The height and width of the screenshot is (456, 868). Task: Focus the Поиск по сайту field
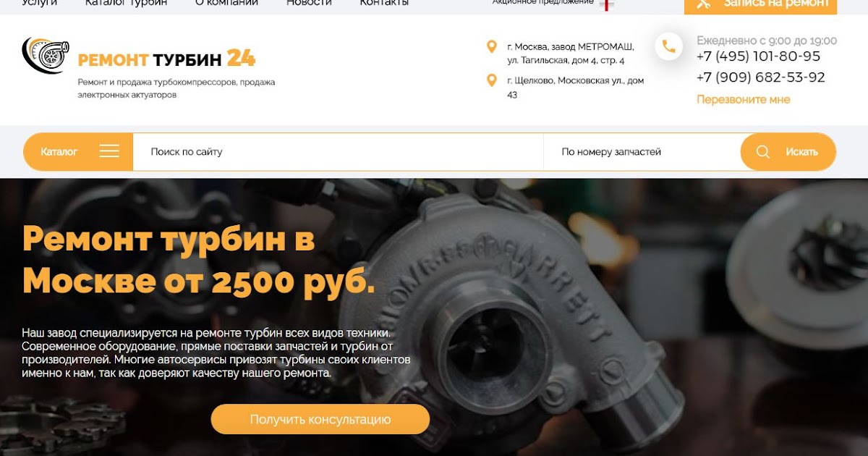(338, 152)
